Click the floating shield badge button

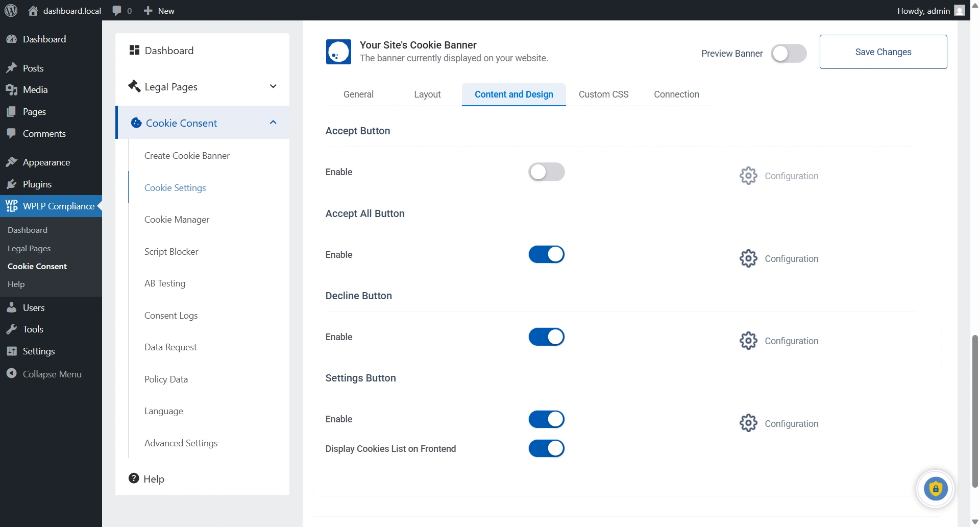936,489
